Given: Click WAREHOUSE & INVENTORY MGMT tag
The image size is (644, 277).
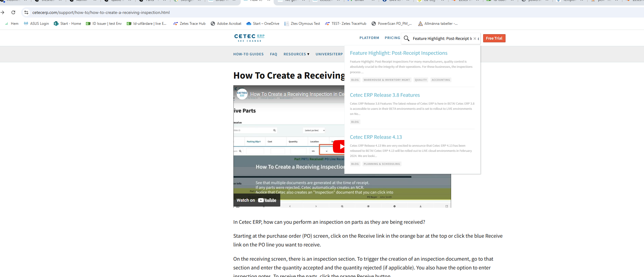Looking at the screenshot, I should click(387, 80).
